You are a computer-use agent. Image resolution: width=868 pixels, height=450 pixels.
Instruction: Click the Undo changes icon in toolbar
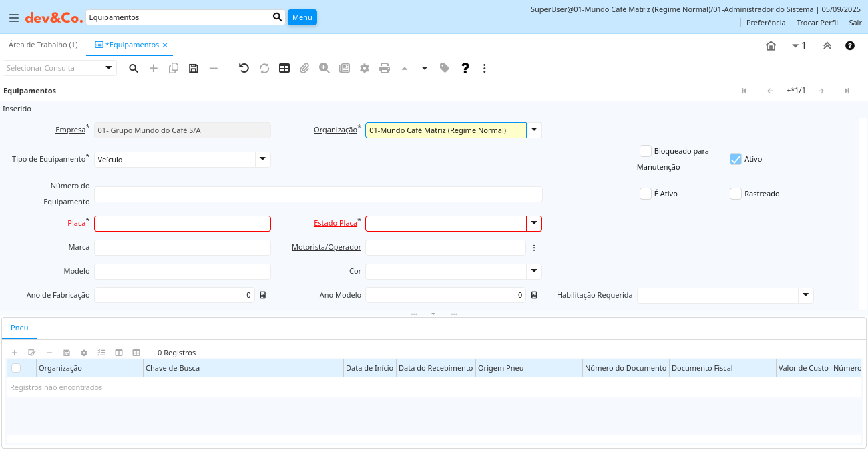(244, 68)
